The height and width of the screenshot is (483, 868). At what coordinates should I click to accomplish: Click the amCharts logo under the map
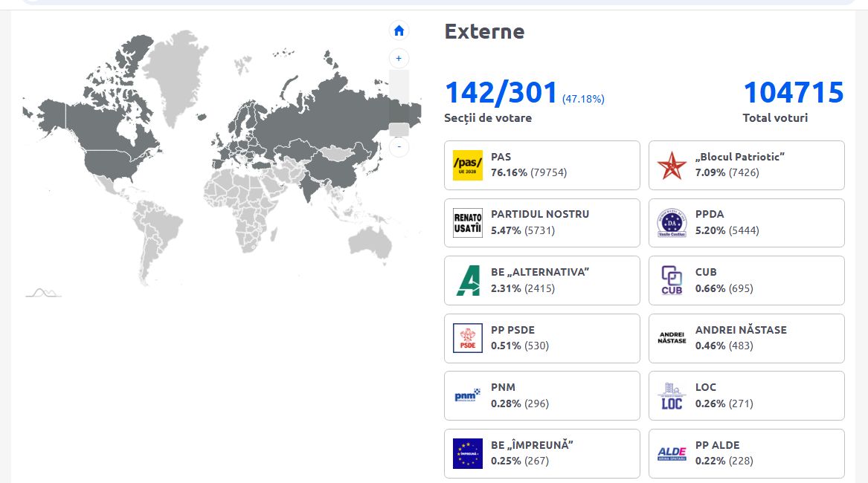click(43, 293)
